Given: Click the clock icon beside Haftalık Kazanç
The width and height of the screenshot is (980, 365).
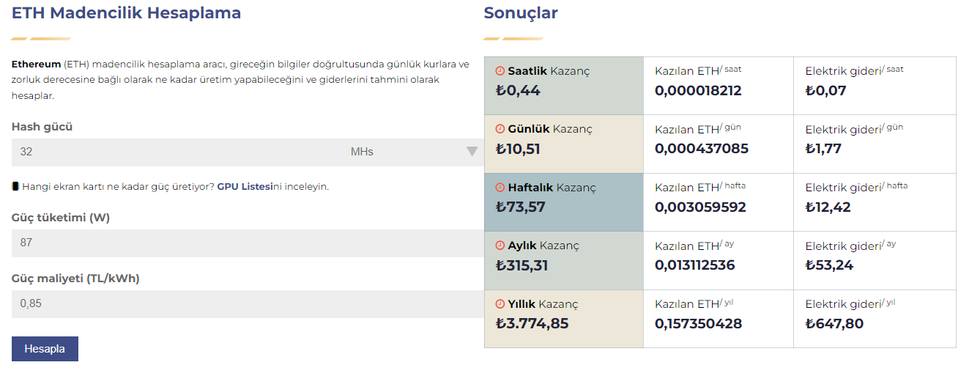Looking at the screenshot, I should (500, 188).
